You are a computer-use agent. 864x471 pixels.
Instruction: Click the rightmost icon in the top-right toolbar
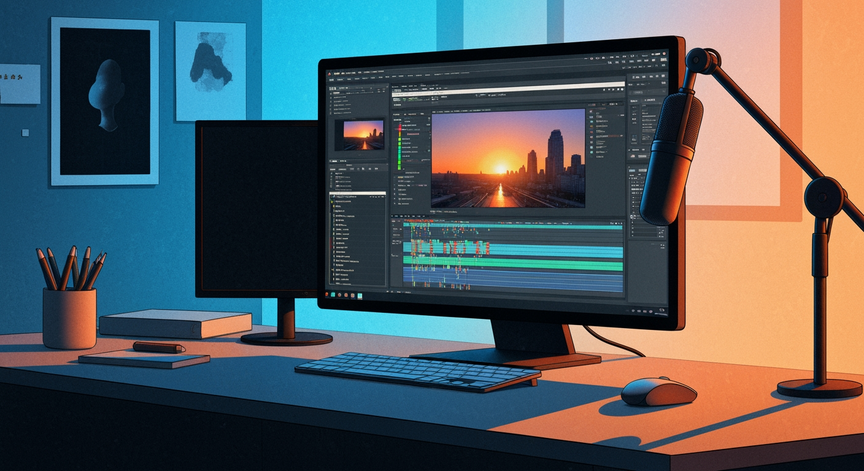click(664, 53)
